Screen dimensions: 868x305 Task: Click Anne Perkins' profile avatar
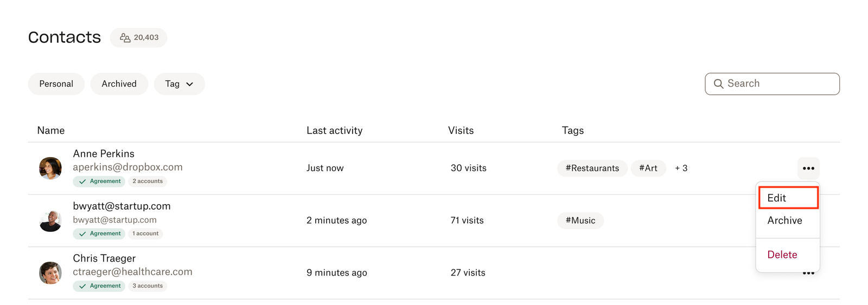point(50,168)
